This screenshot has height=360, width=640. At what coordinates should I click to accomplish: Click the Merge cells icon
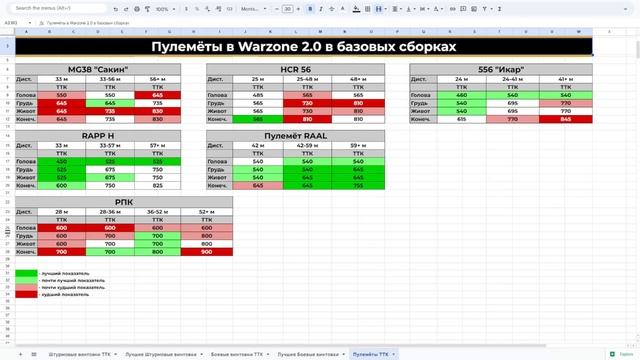378,9
